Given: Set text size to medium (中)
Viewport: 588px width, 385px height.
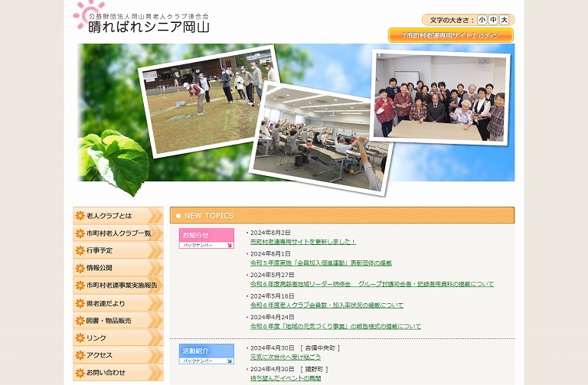Looking at the screenshot, I should 493,20.
